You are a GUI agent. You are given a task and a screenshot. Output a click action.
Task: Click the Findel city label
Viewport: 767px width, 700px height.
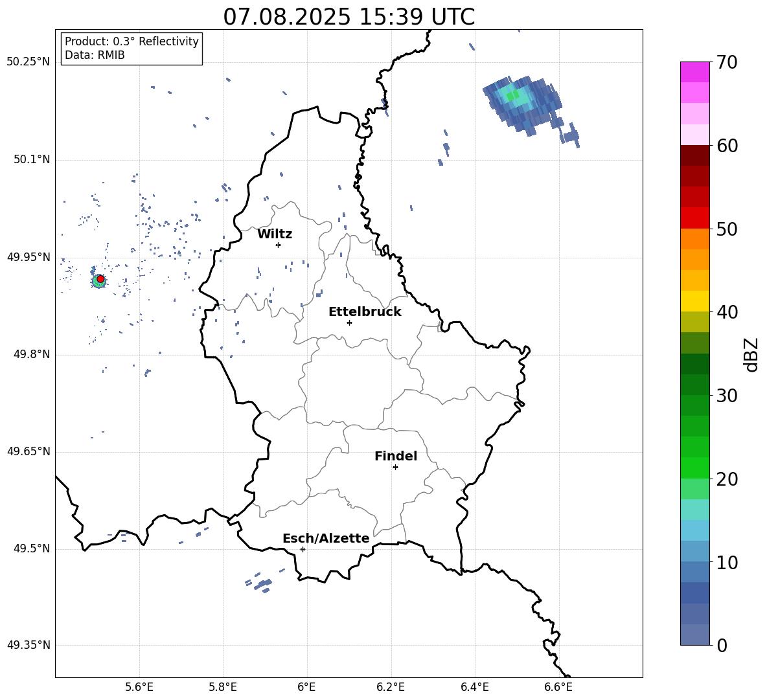[396, 456]
